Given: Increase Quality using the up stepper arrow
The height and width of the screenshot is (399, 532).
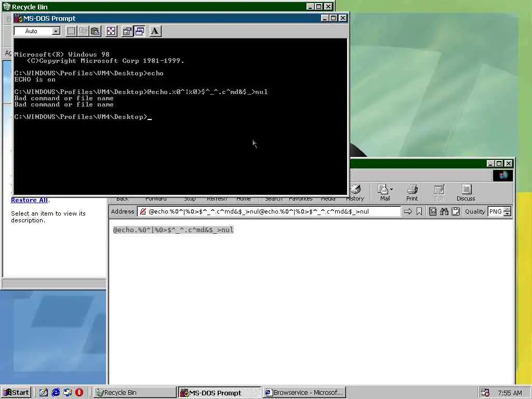Looking at the screenshot, I should pos(507,209).
